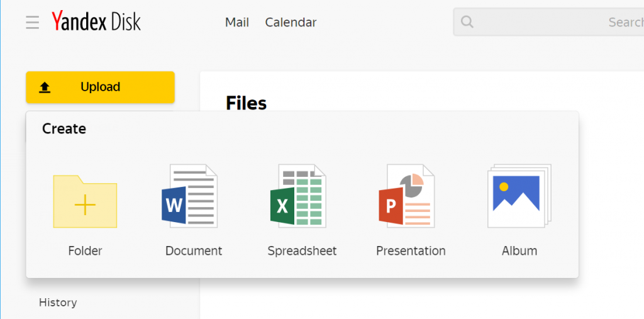The image size is (644, 319).
Task: Click the Document label text
Action: click(194, 251)
